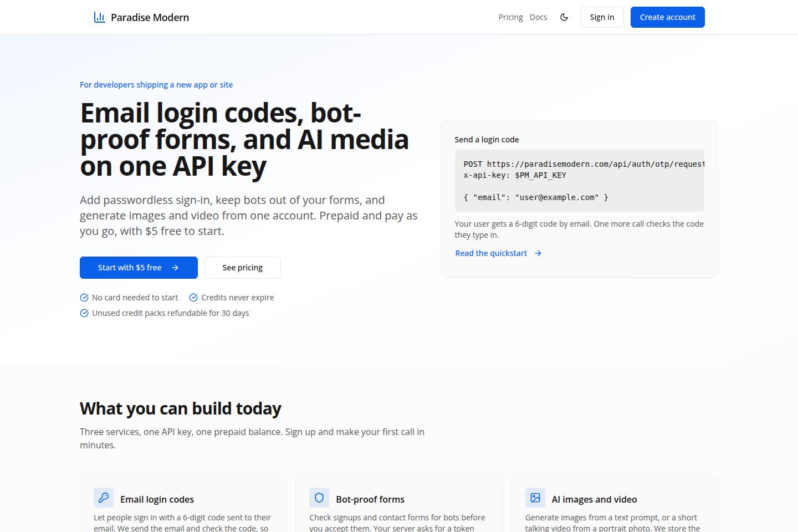Click arrow icon inside Start with $5 free

(175, 268)
